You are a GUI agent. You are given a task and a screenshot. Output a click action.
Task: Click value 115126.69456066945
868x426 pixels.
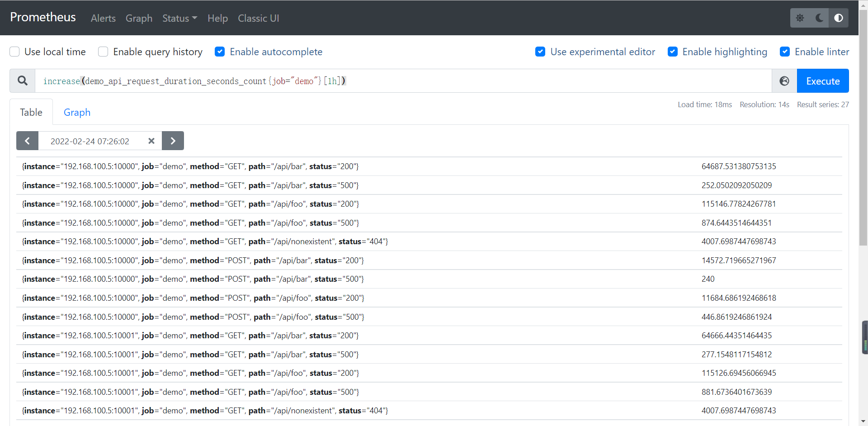tap(739, 373)
